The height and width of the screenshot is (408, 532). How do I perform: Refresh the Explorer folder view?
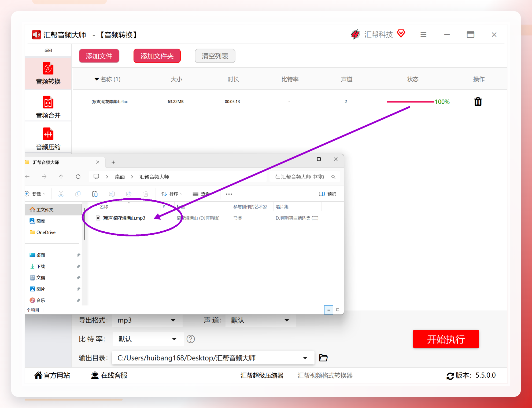pyautogui.click(x=78, y=177)
